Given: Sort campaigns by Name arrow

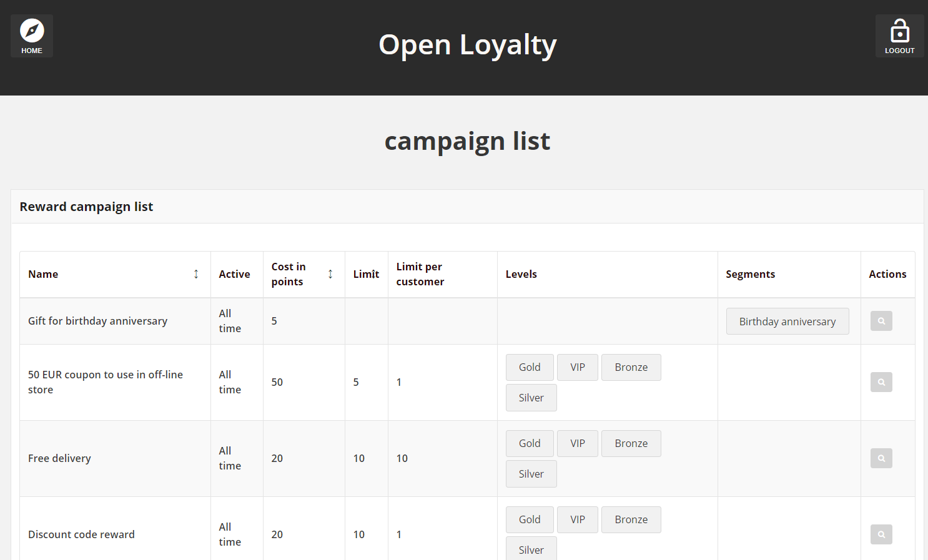Looking at the screenshot, I should (196, 274).
